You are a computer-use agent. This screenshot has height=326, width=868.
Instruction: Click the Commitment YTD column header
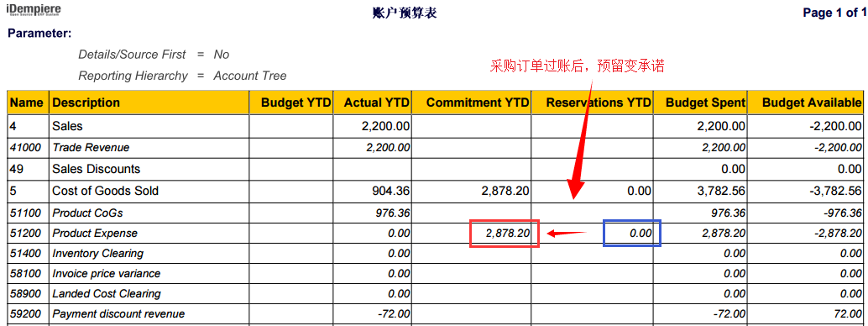472,103
